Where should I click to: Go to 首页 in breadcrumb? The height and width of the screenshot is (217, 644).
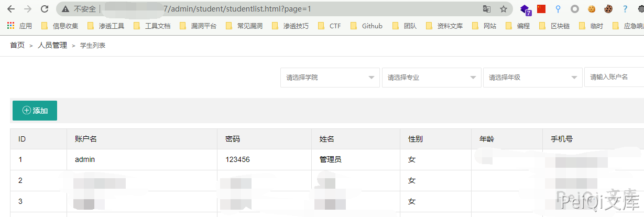click(x=17, y=46)
